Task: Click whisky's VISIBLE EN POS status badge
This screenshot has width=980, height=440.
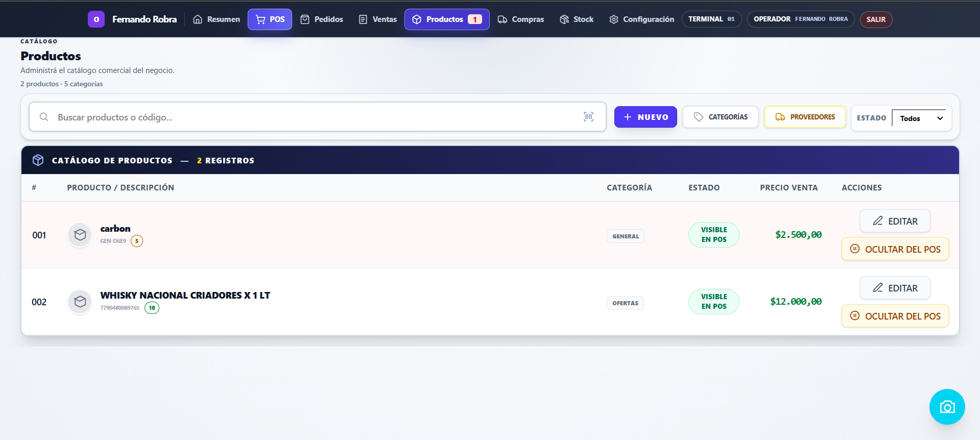Action: pyautogui.click(x=714, y=302)
